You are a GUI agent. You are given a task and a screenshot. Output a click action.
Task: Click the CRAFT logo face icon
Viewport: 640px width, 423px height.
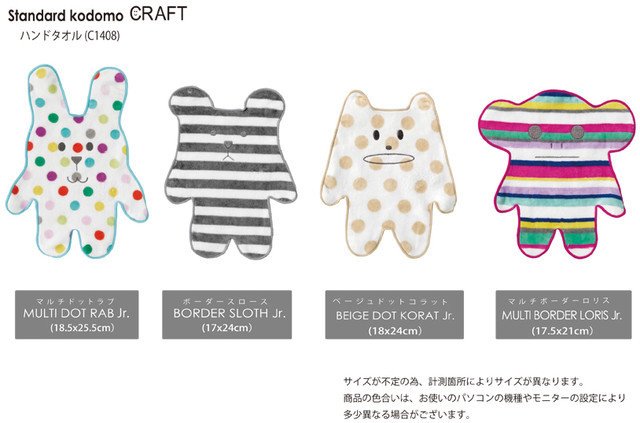click(x=136, y=13)
